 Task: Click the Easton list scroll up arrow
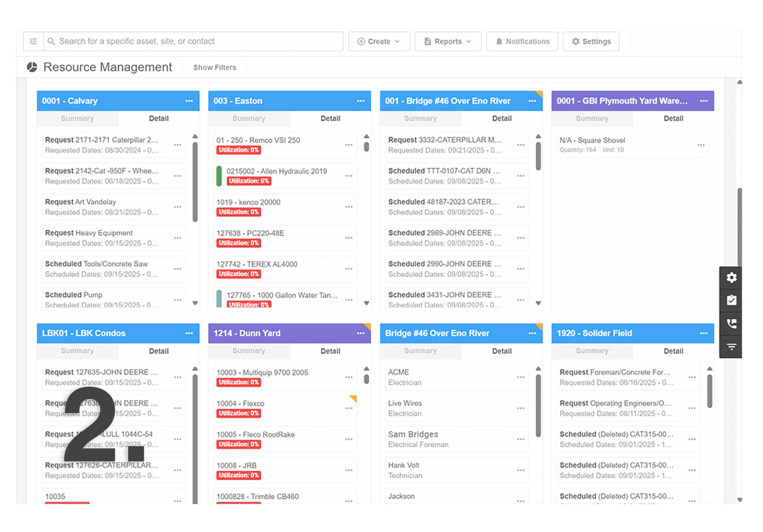pos(367,136)
